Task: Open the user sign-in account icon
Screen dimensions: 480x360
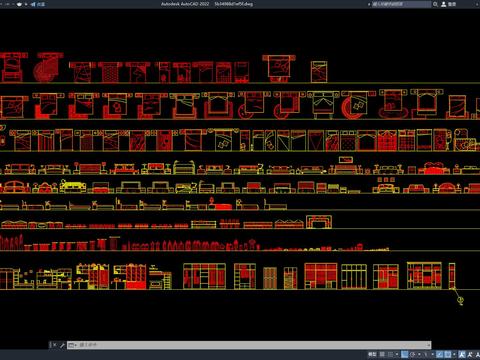Action: coord(444,4)
